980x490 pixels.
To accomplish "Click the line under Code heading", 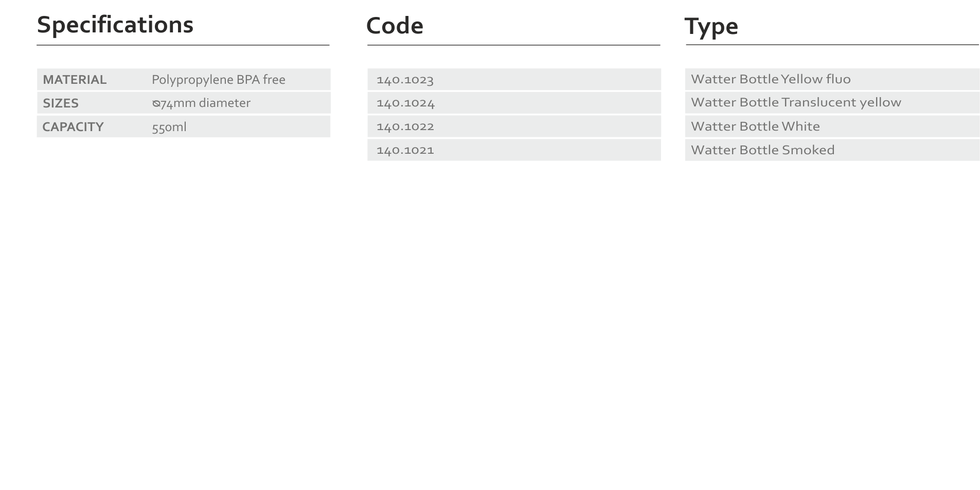I will click(x=514, y=45).
